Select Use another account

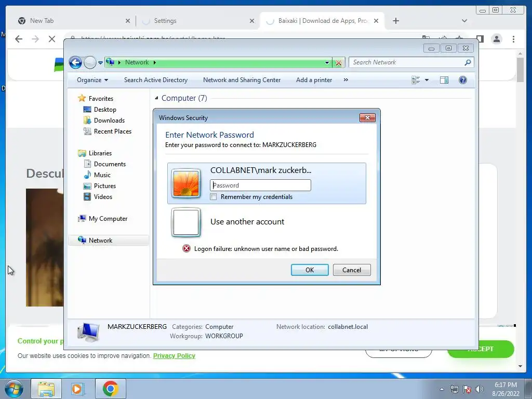tap(247, 222)
